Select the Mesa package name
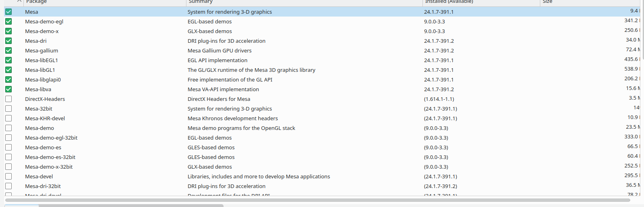Image resolution: width=644 pixels, height=207 pixels. (x=31, y=12)
